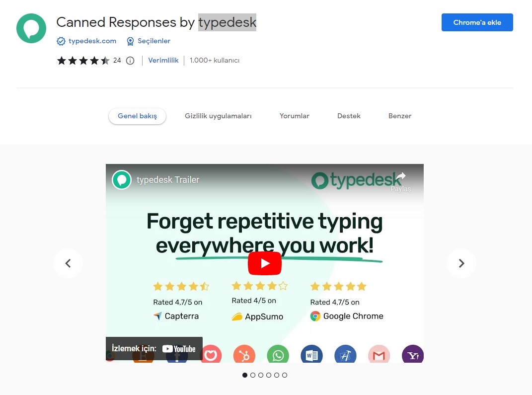The height and width of the screenshot is (395, 532).
Task: Click the blue hammer app icon in video
Action: (345, 354)
